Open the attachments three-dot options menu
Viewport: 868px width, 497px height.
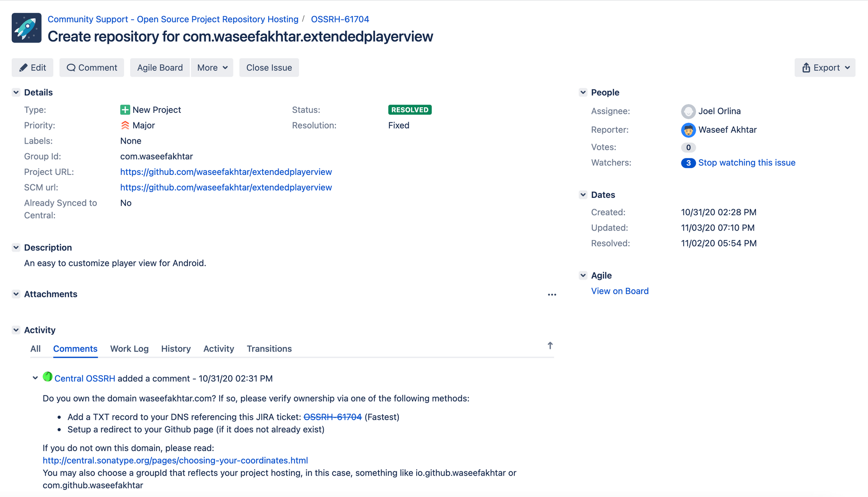pos(552,295)
